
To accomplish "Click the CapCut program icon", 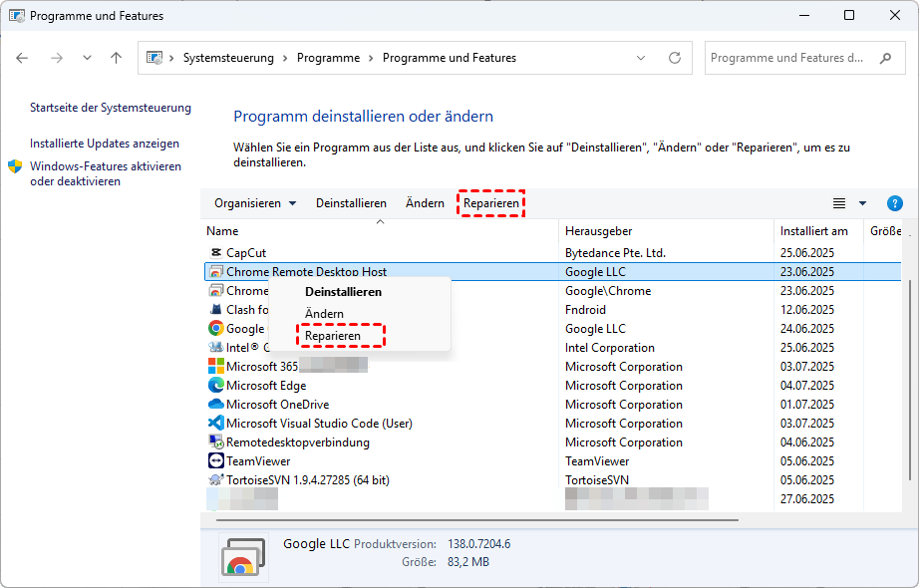I will coord(215,253).
